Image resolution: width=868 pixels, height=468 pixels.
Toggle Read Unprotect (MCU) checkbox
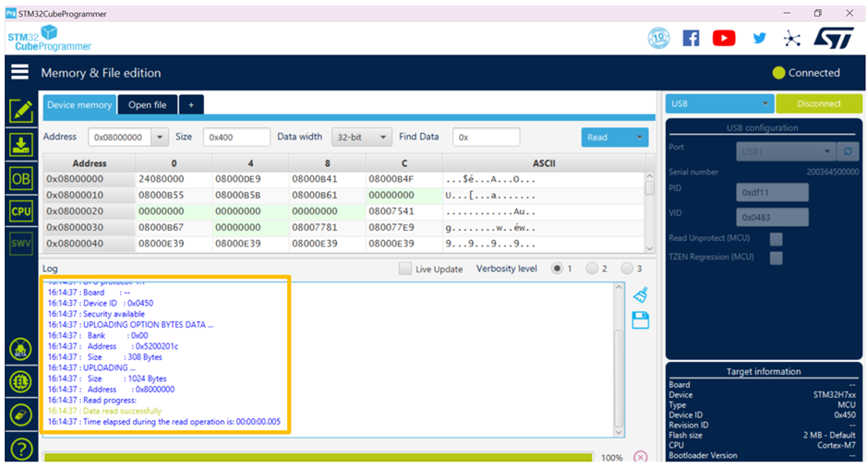[x=776, y=239]
